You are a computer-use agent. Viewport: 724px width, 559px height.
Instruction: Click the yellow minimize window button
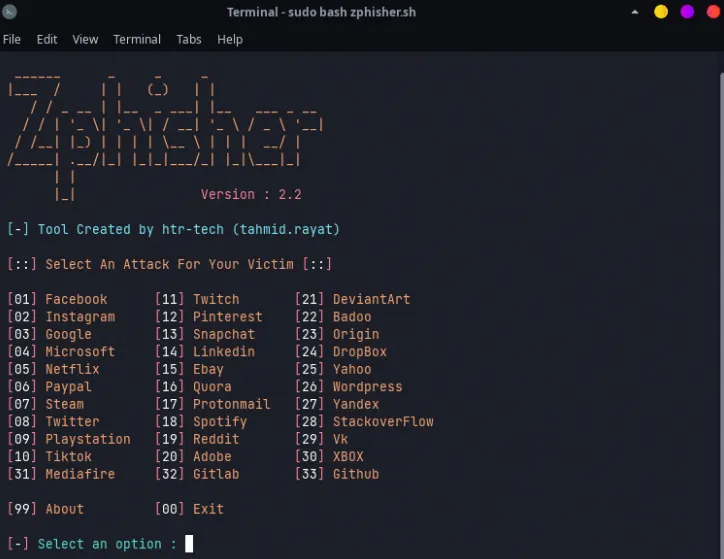[661, 12]
